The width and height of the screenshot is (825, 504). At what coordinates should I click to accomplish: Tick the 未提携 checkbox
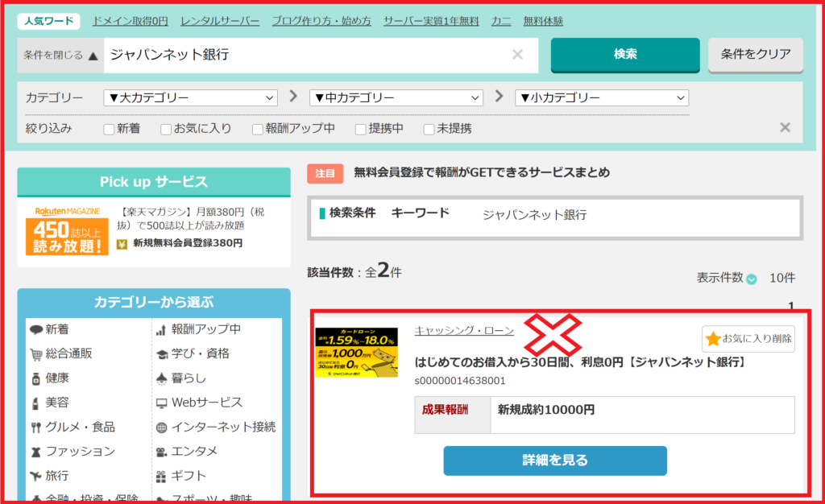(x=429, y=130)
